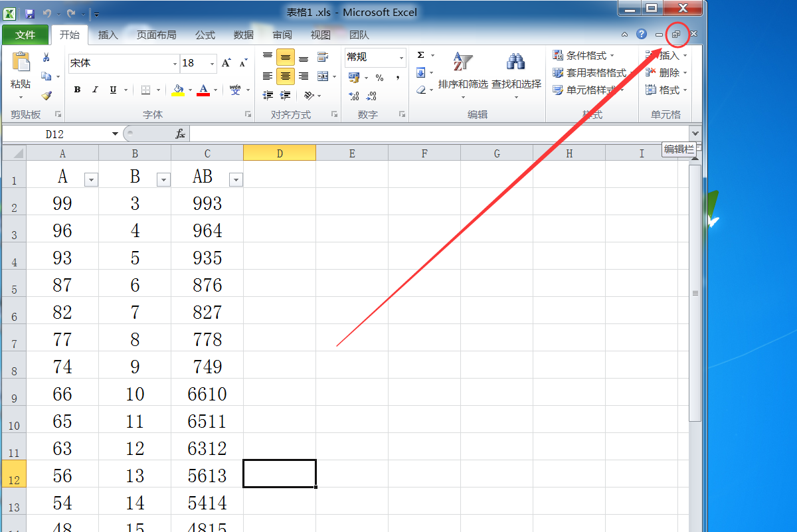Screen dimensions: 797x532
Task: Click the Paste clipboard icon
Action: pos(21,62)
